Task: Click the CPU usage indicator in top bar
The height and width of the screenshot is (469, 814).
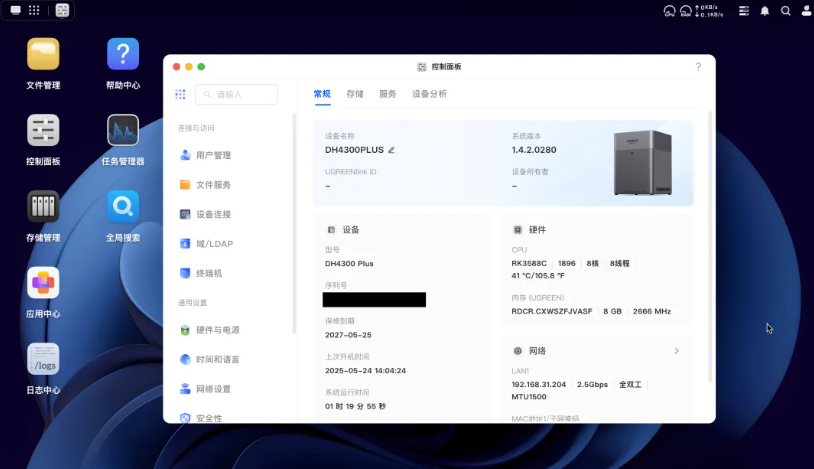Action: pyautogui.click(x=669, y=11)
